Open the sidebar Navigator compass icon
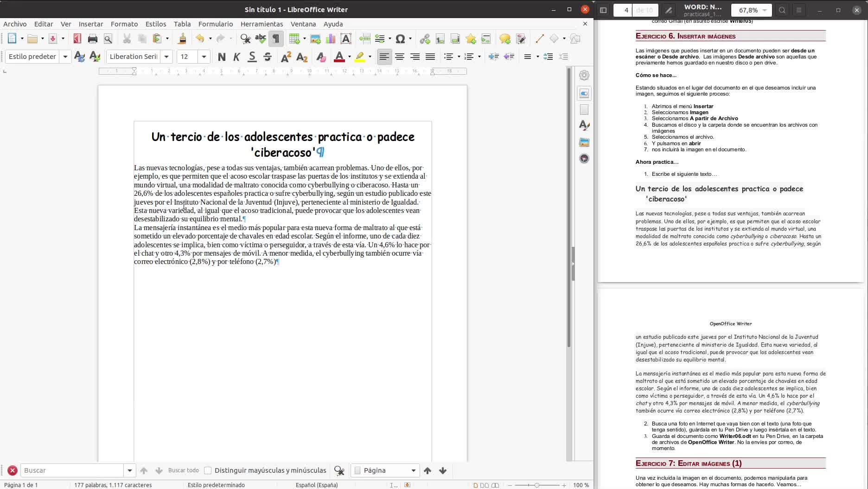Screen dimensions: 868x489 (x=584, y=159)
